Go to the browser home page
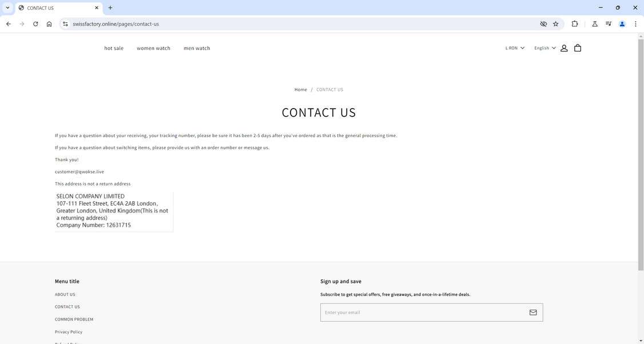The width and height of the screenshot is (644, 344). (49, 24)
